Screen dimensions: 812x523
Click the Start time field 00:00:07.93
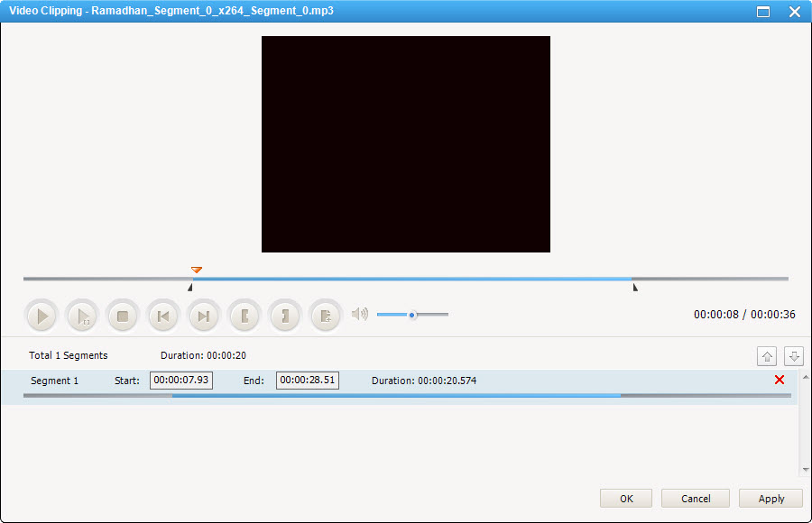pos(181,381)
